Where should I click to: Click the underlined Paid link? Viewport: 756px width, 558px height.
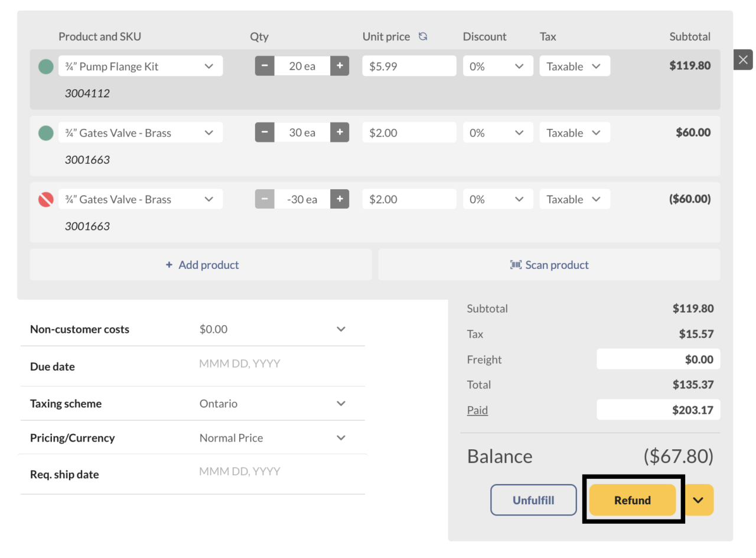477,410
